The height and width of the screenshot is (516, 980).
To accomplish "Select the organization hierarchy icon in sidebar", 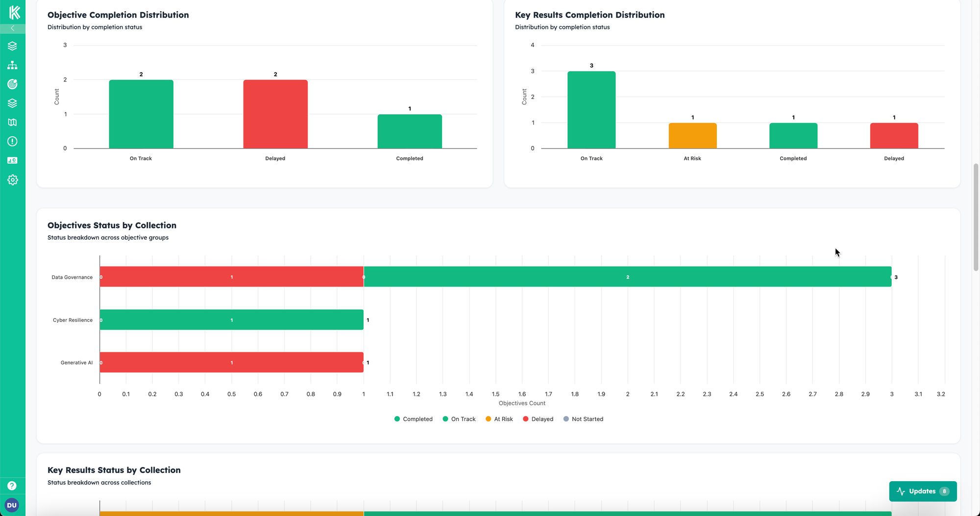I will pos(12,65).
